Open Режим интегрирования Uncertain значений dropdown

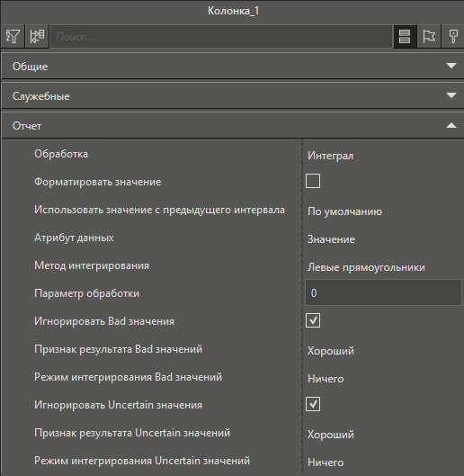coord(383,462)
